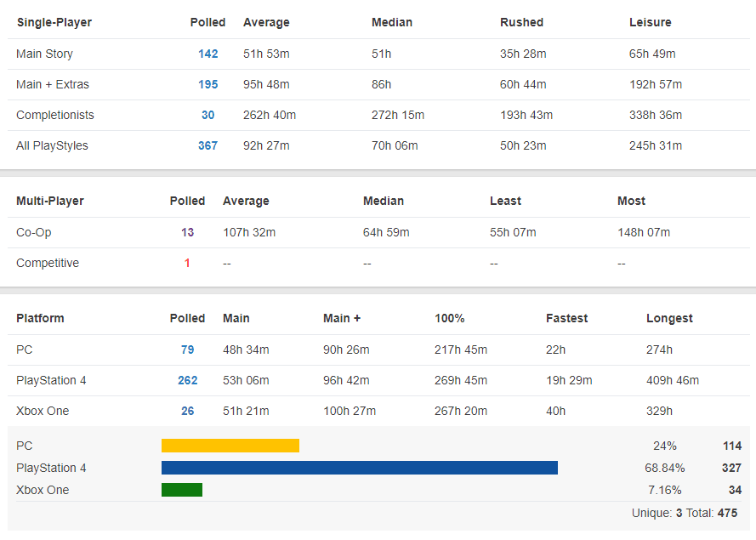The image size is (756, 540).
Task: Click the Multi-Player table heading
Action: (50, 201)
